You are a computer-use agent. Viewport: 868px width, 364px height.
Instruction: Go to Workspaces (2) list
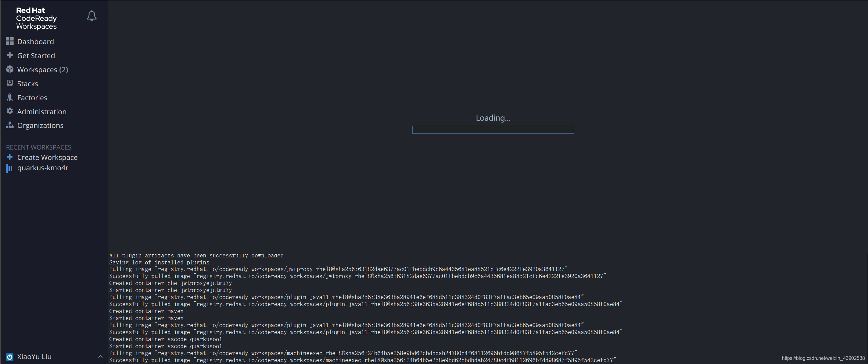point(42,70)
